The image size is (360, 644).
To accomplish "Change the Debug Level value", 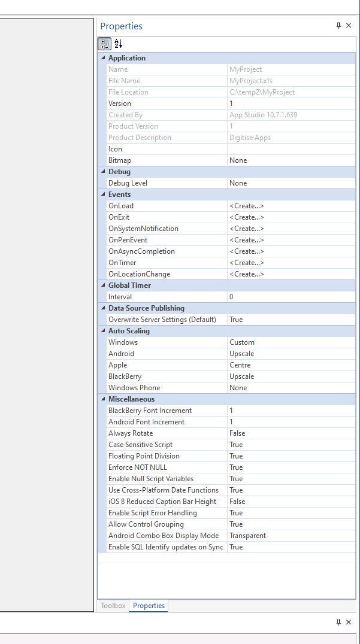I will (291, 183).
